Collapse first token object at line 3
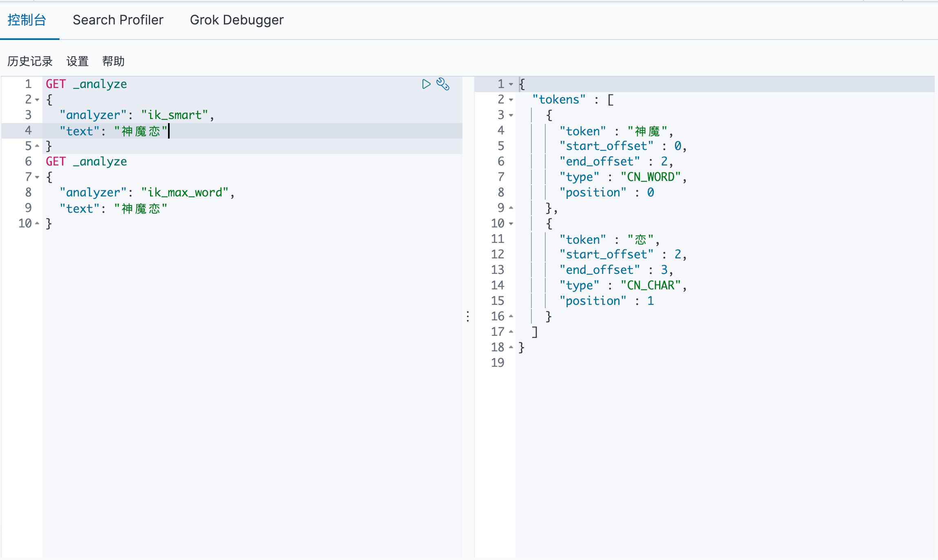 [x=511, y=115]
